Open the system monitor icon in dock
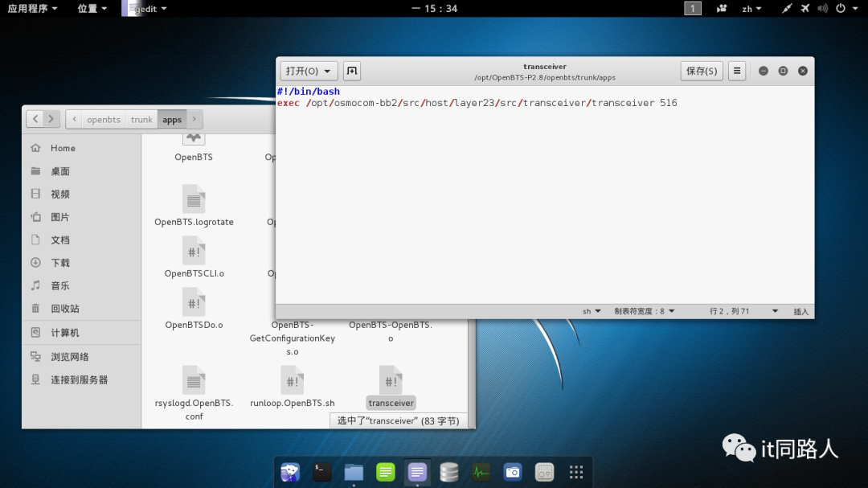868x488 pixels. point(481,472)
